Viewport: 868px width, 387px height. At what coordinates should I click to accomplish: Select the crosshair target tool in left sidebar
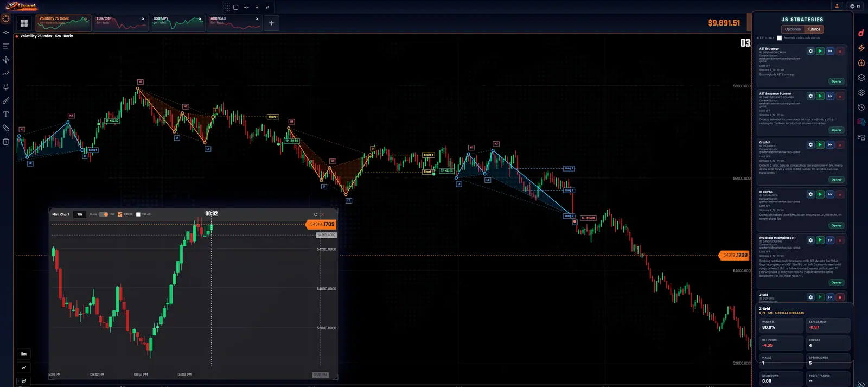(6, 18)
